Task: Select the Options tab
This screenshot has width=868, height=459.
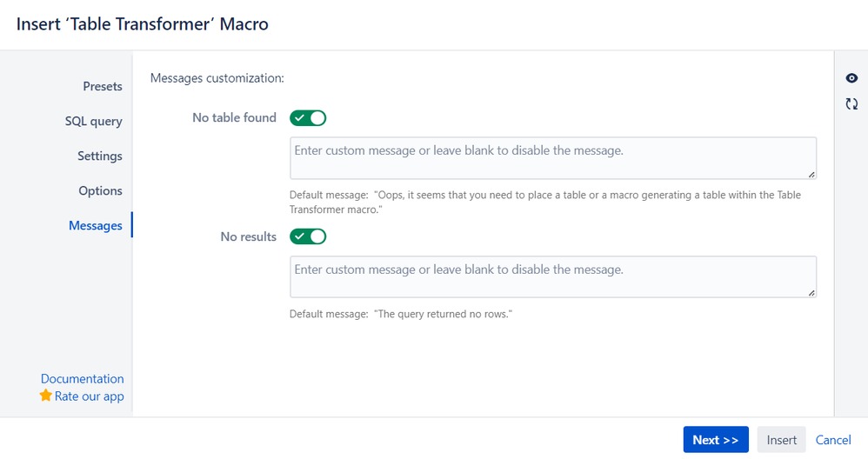Action: [100, 190]
